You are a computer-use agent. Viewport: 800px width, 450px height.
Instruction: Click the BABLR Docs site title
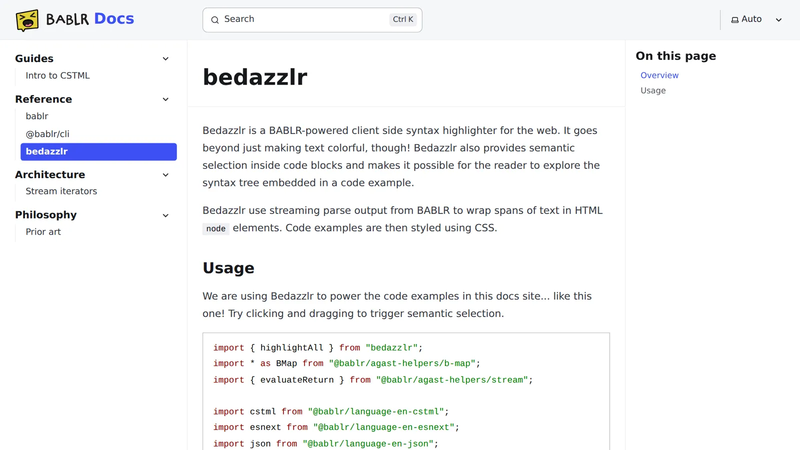click(x=90, y=19)
